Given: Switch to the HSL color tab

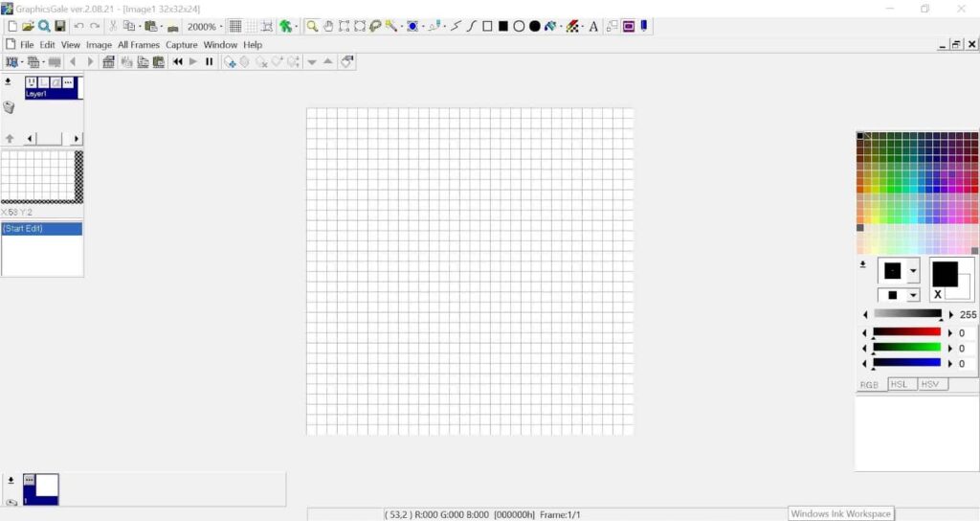Looking at the screenshot, I should [x=902, y=384].
